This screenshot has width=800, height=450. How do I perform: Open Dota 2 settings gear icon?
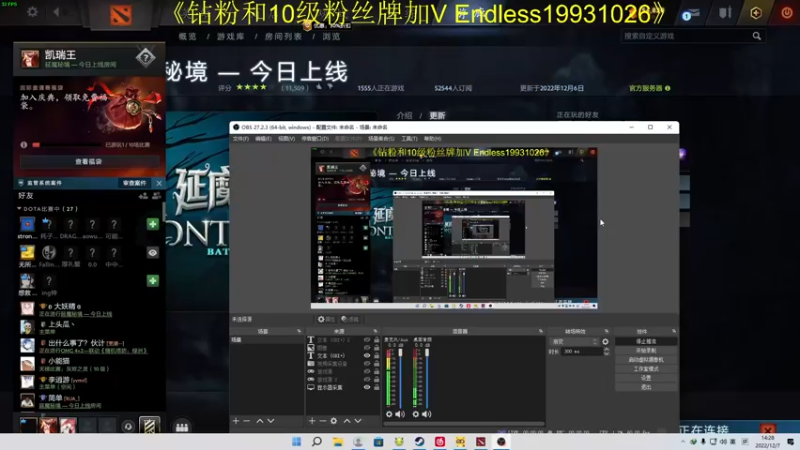32,11
